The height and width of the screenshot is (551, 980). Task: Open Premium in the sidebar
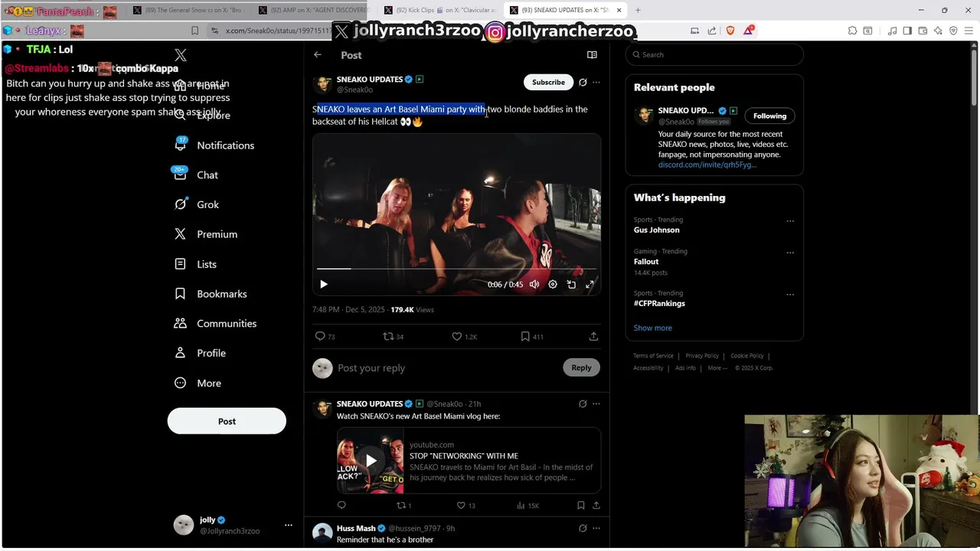[206, 234]
